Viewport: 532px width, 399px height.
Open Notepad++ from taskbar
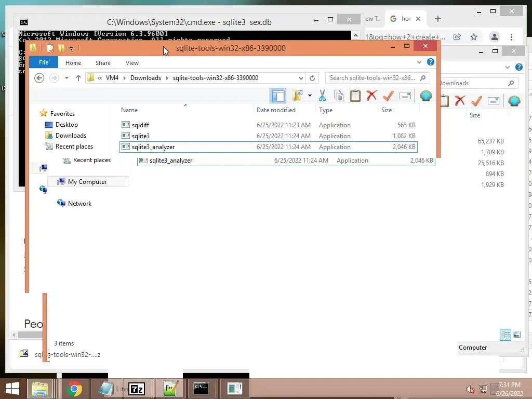click(x=170, y=389)
